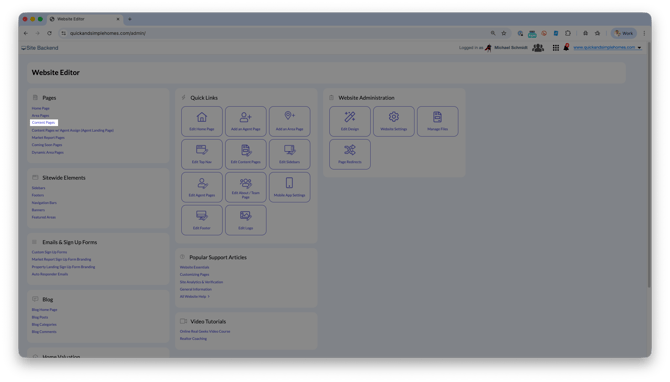Click the Realtor Coaching link
Image resolution: width=670 pixels, height=382 pixels.
[193, 339]
